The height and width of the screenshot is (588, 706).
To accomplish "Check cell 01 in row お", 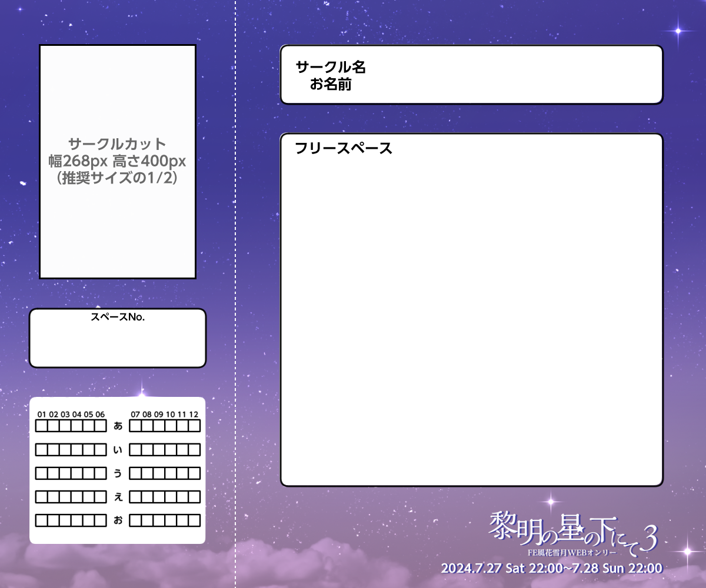I will pos(42,520).
